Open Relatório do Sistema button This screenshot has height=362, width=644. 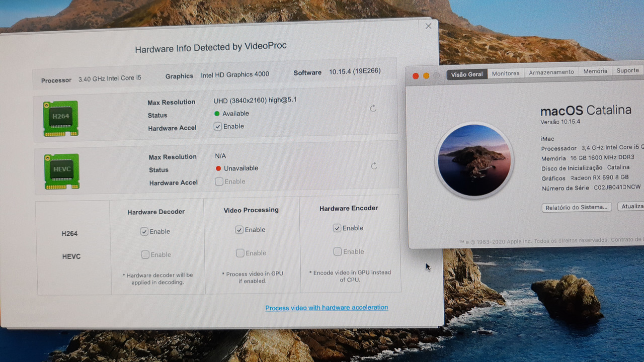pos(577,207)
